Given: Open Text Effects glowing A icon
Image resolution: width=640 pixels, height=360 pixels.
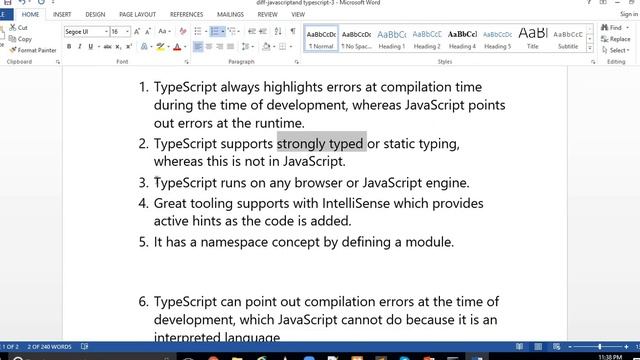Looking at the screenshot, I should [x=144, y=47].
